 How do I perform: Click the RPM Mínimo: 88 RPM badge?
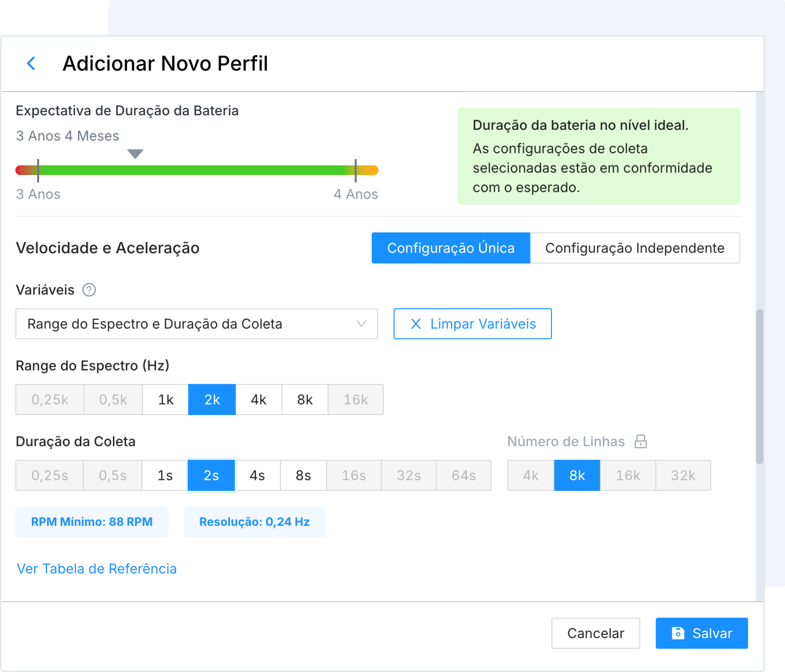92,522
